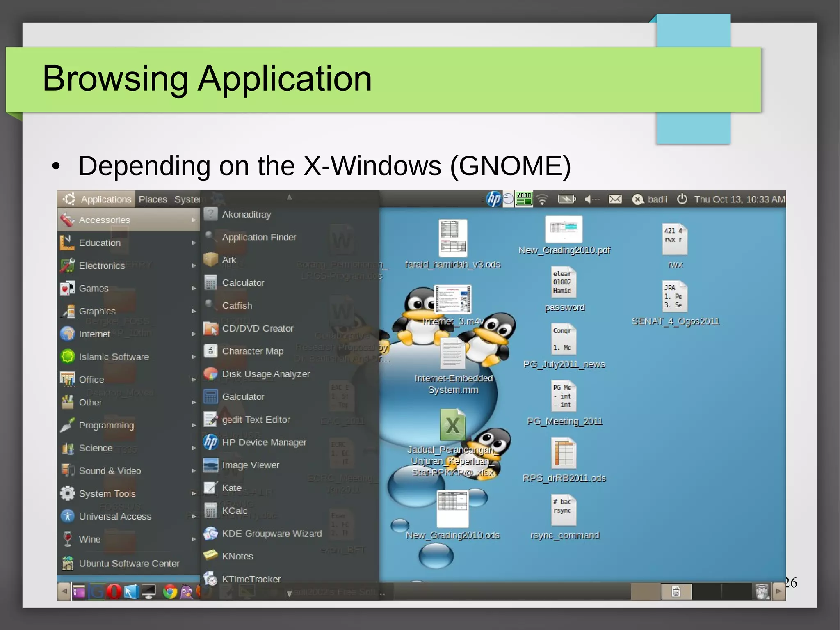Click the volume speaker icon

pos(591,199)
